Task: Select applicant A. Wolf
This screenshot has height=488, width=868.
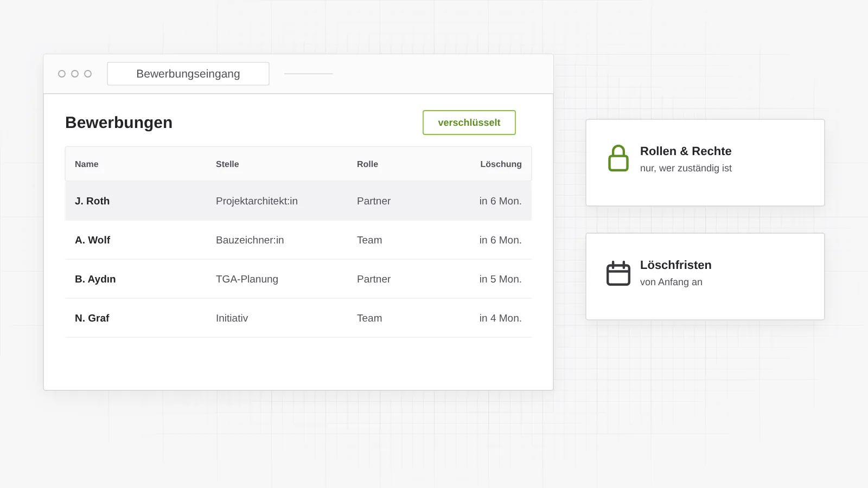Action: click(x=92, y=240)
